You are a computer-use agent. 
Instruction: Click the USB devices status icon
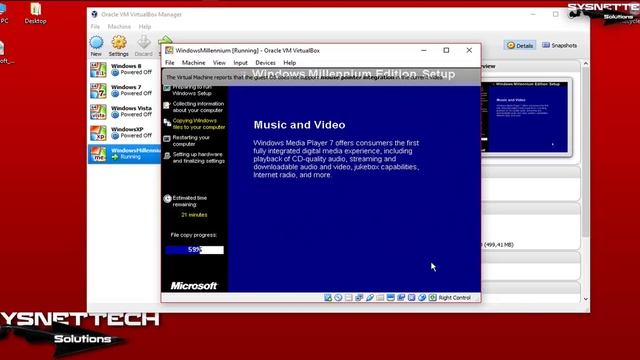click(x=370, y=298)
